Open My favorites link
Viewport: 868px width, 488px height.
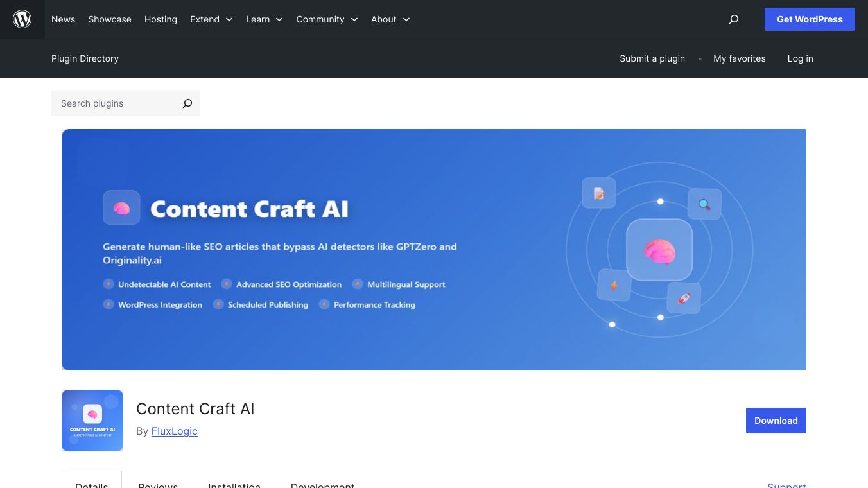click(740, 58)
